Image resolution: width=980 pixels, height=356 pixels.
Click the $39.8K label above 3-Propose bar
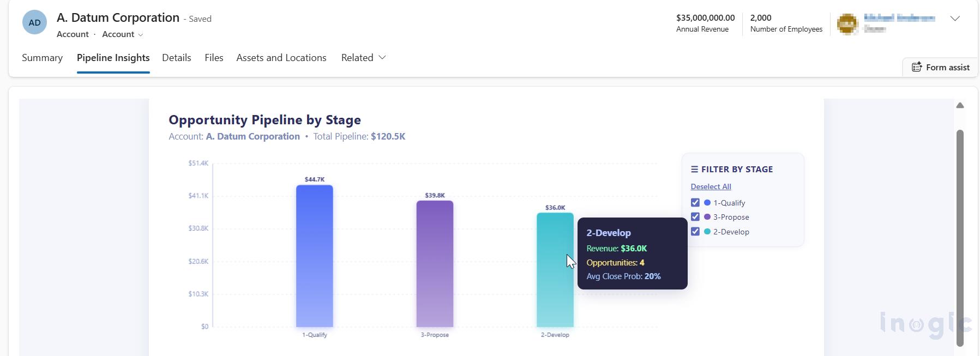[435, 195]
